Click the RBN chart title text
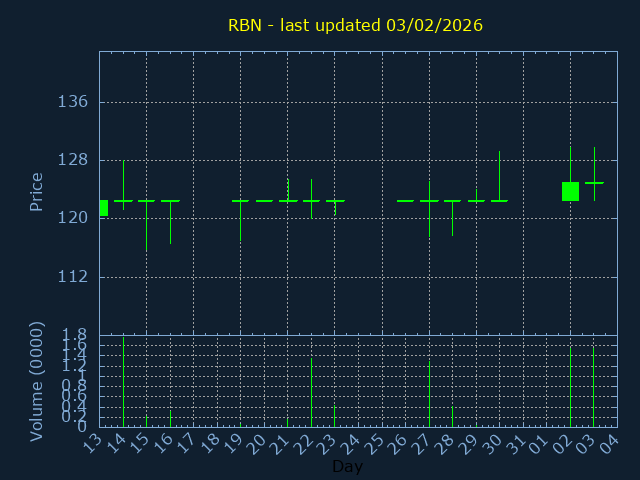Image resolution: width=640 pixels, height=480 pixels. (x=355, y=25)
